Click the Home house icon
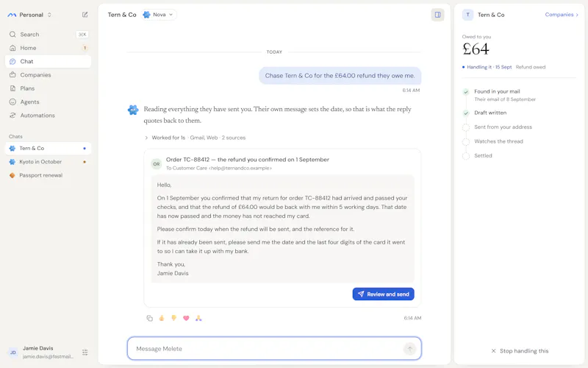The image size is (588, 368). 12,48
